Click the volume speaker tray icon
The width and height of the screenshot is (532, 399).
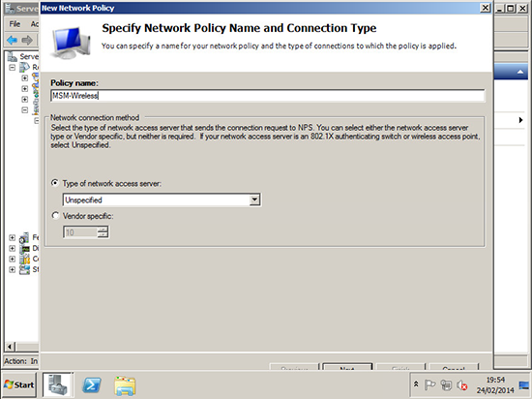(461, 385)
